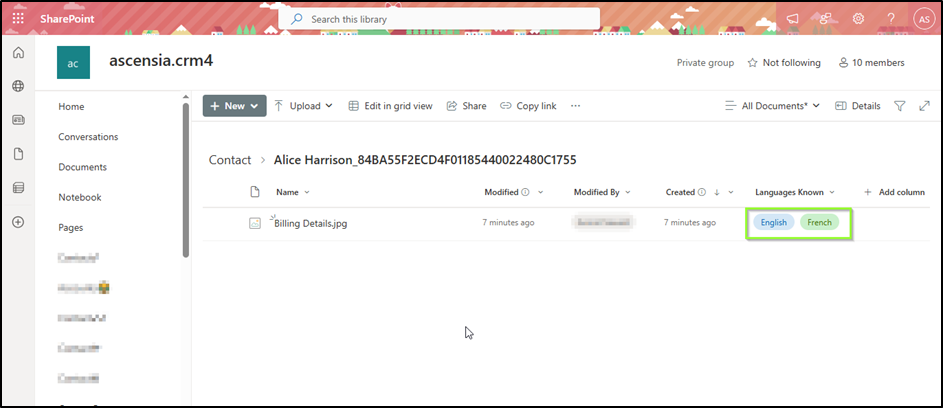The image size is (943, 408).
Task: Open the Billing Details.jpg file
Action: tap(311, 223)
